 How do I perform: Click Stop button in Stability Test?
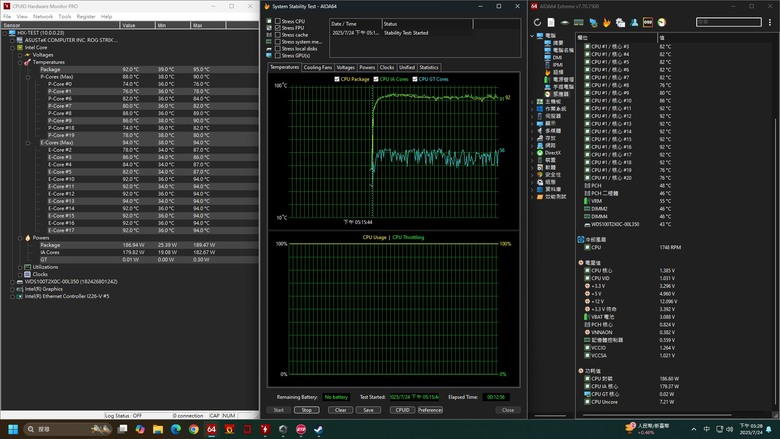(306, 410)
